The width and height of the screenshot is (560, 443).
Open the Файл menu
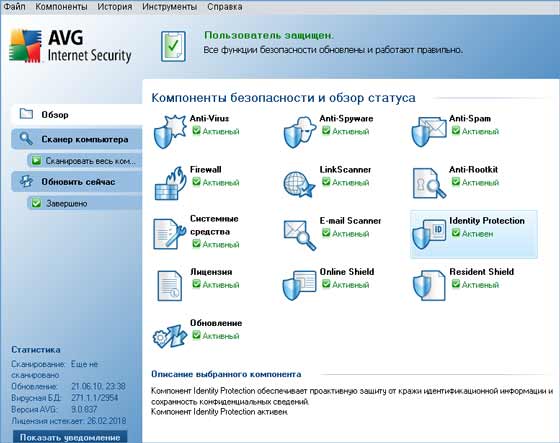coord(14,6)
